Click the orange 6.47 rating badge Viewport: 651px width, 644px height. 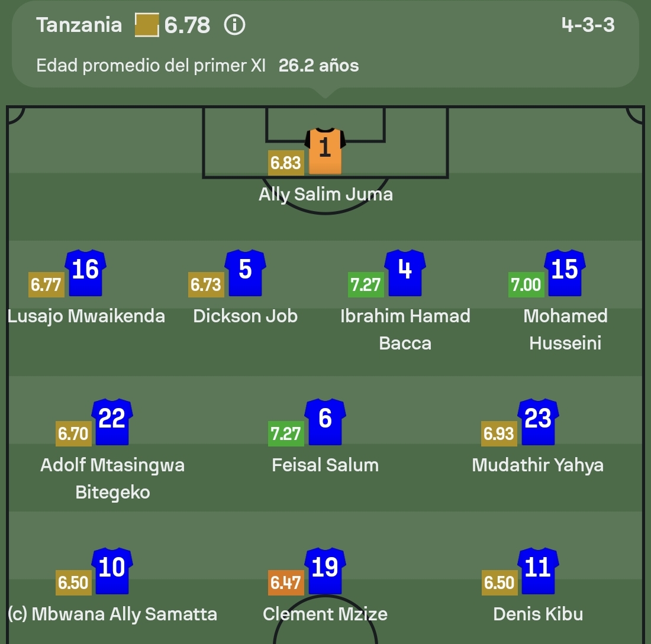[285, 583]
